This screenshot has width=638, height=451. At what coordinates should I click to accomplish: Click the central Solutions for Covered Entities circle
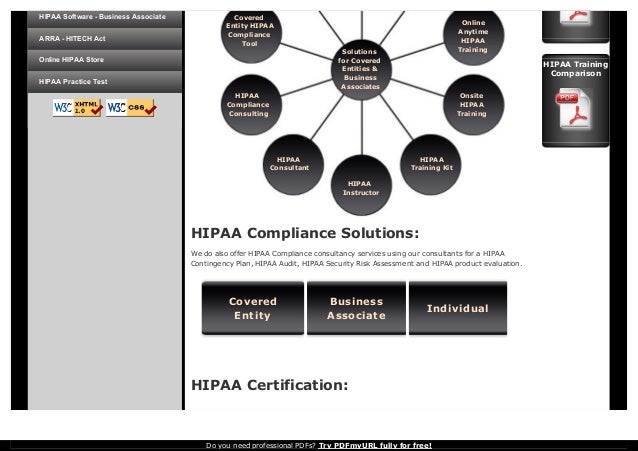click(x=361, y=70)
